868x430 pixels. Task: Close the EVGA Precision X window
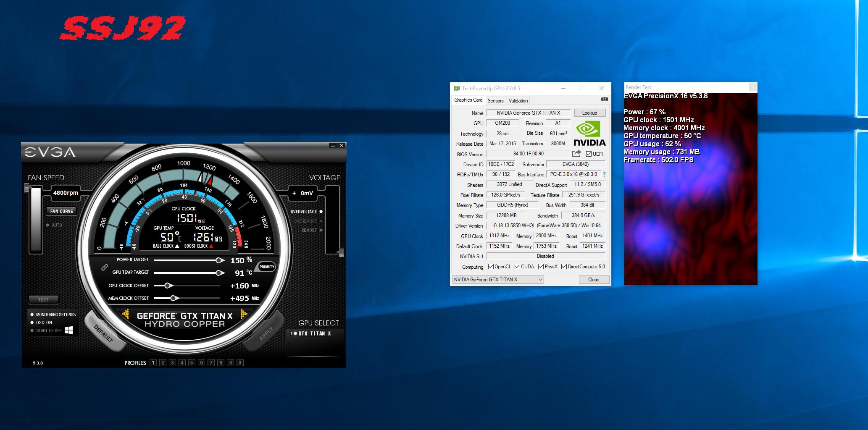click(x=341, y=146)
